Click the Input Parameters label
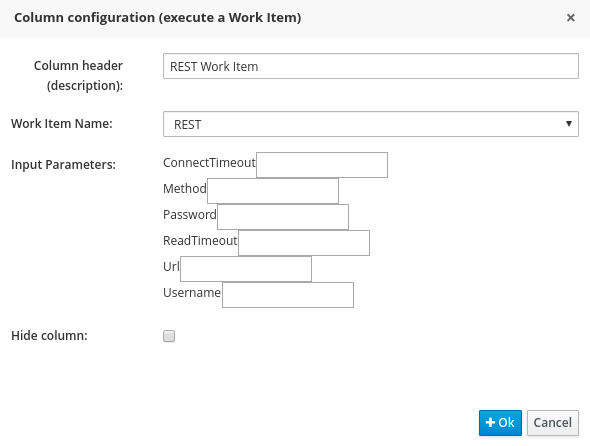Viewport: 590px width, 446px height. pos(64,164)
